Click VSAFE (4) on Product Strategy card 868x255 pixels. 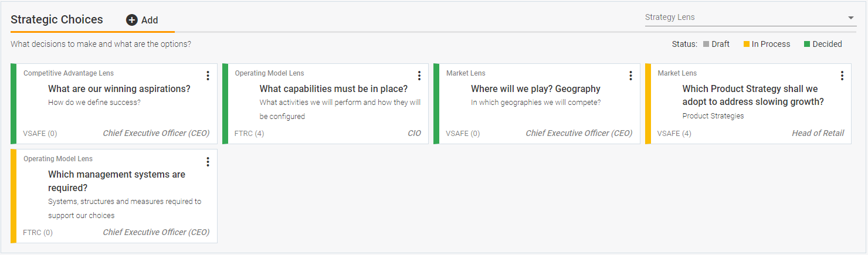(674, 134)
